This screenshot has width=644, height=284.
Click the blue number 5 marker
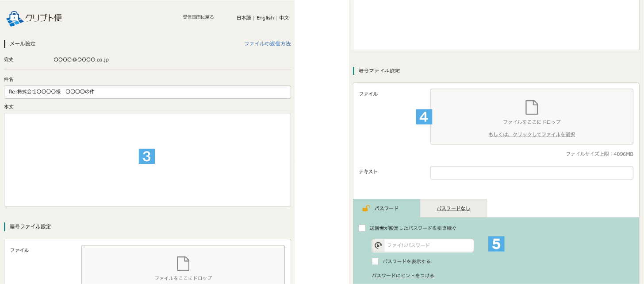(x=496, y=244)
